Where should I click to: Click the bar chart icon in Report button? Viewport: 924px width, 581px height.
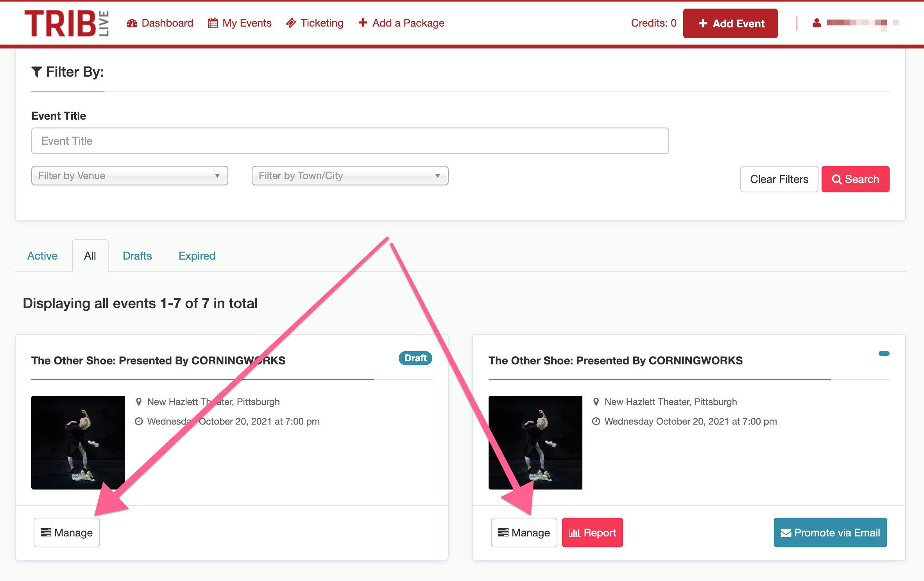(x=574, y=533)
